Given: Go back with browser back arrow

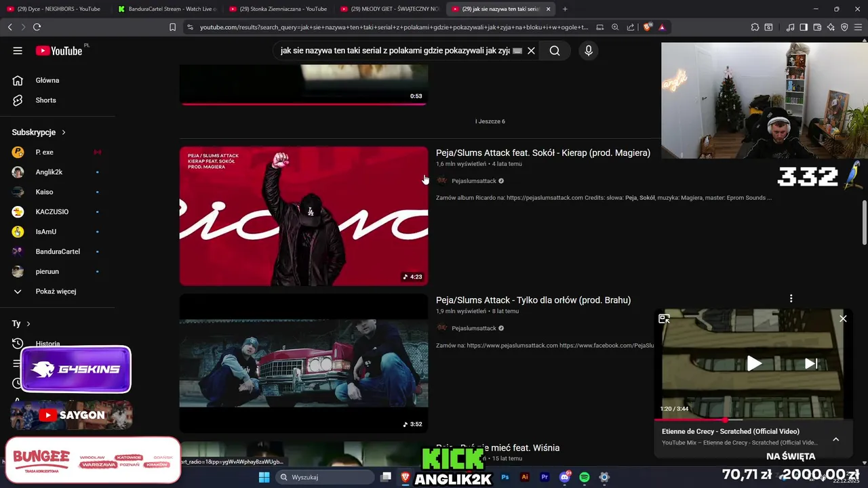Looking at the screenshot, I should point(9,27).
